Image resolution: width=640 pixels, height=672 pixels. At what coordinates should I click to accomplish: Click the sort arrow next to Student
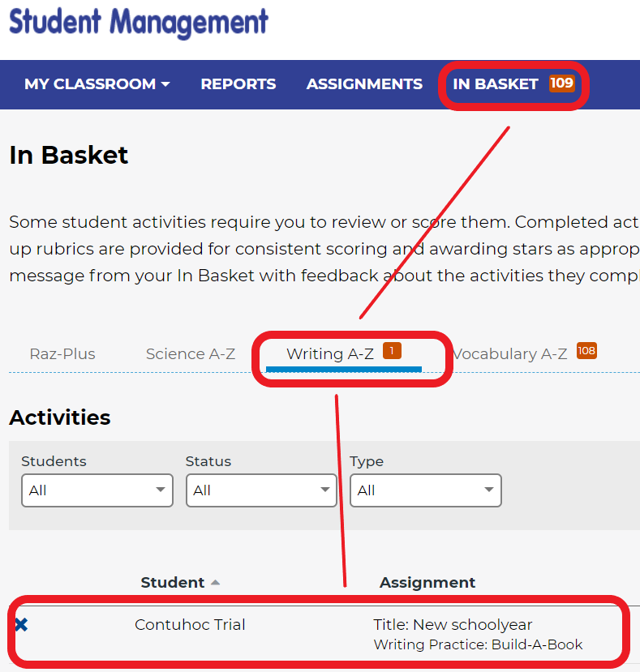click(x=215, y=583)
